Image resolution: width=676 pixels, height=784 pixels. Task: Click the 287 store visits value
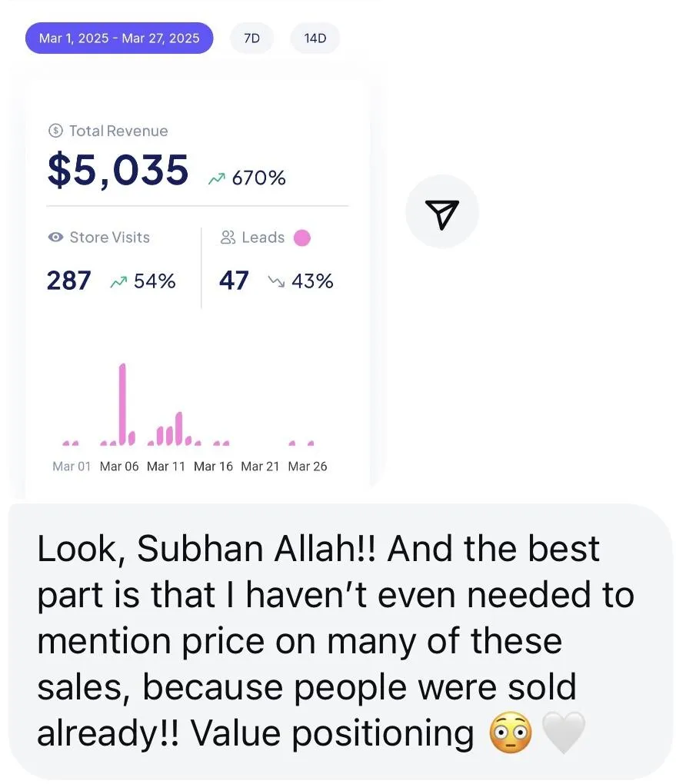tap(69, 281)
